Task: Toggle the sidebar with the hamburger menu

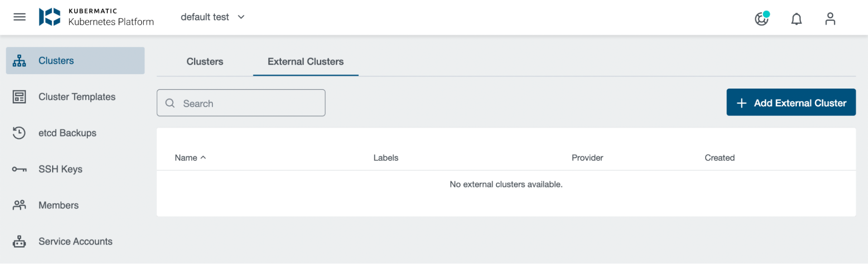Action: click(x=19, y=17)
